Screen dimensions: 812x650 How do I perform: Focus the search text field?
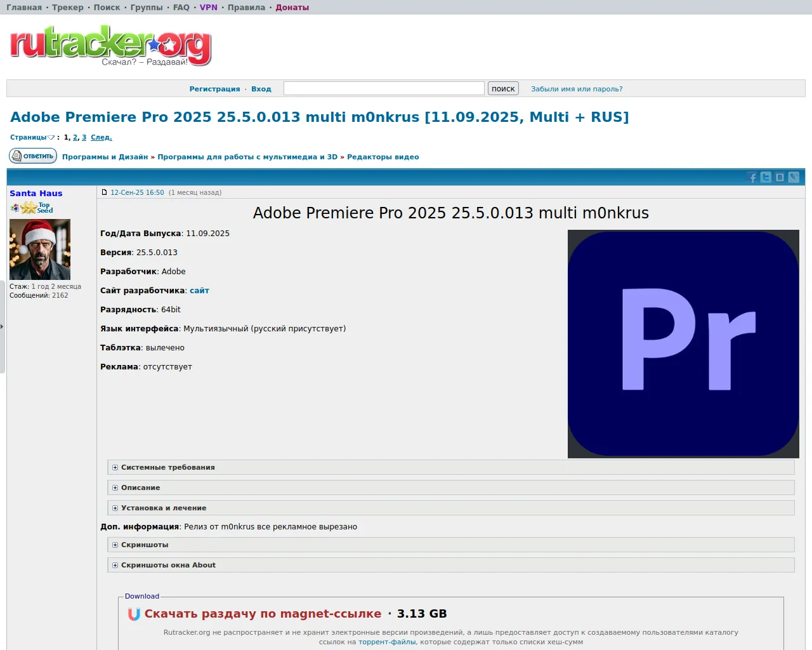coord(384,88)
